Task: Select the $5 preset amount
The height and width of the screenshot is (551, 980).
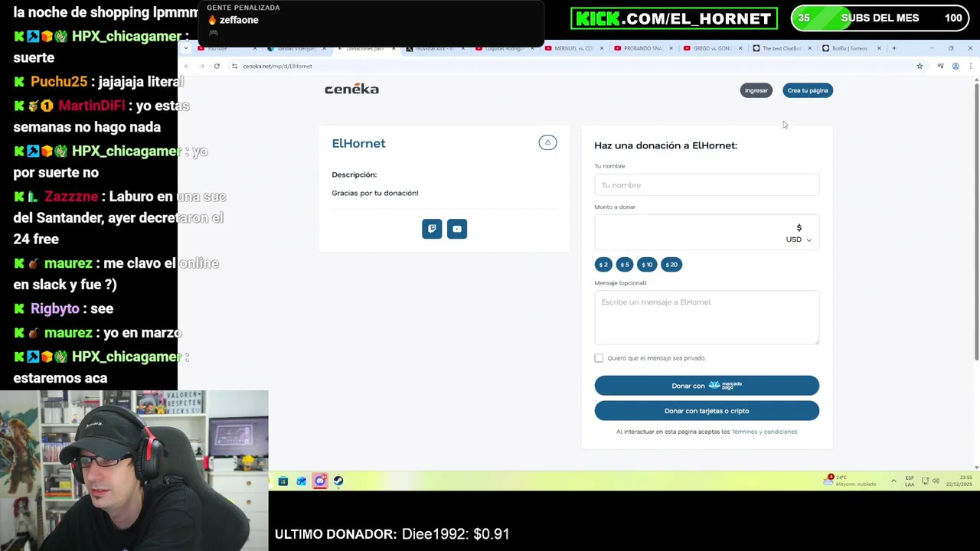Action: 625,265
